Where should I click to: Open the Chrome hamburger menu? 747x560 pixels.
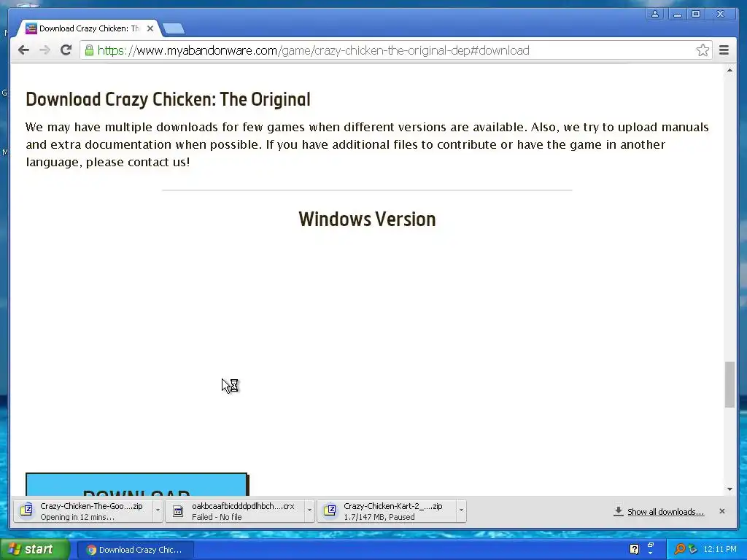[x=724, y=50]
